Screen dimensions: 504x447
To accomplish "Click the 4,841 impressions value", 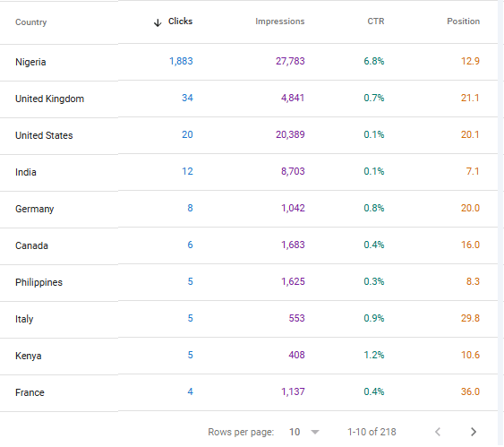I will [x=293, y=98].
